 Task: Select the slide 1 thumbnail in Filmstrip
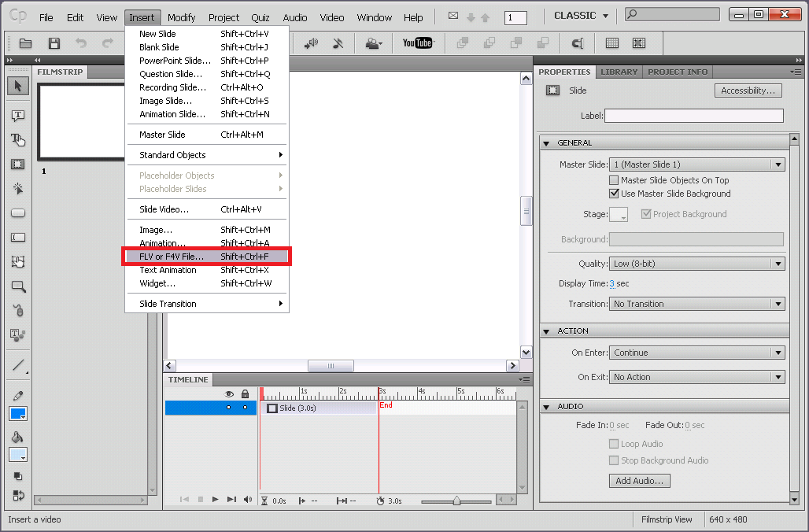coord(81,122)
